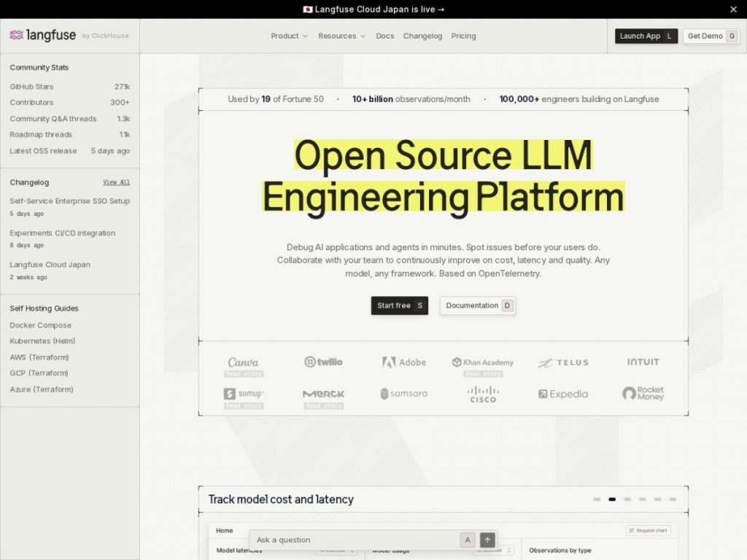Open the Docker Compose self hosting guide
This screenshot has width=747, height=560.
pos(41,324)
